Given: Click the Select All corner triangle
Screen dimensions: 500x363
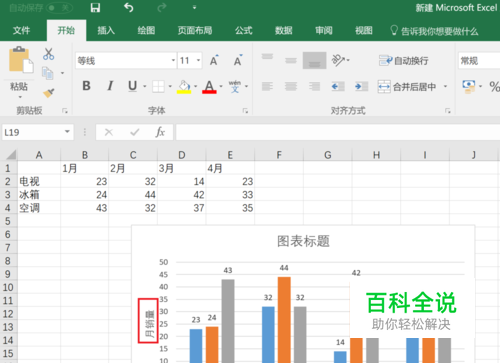Looking at the screenshot, I should tap(11, 154).
